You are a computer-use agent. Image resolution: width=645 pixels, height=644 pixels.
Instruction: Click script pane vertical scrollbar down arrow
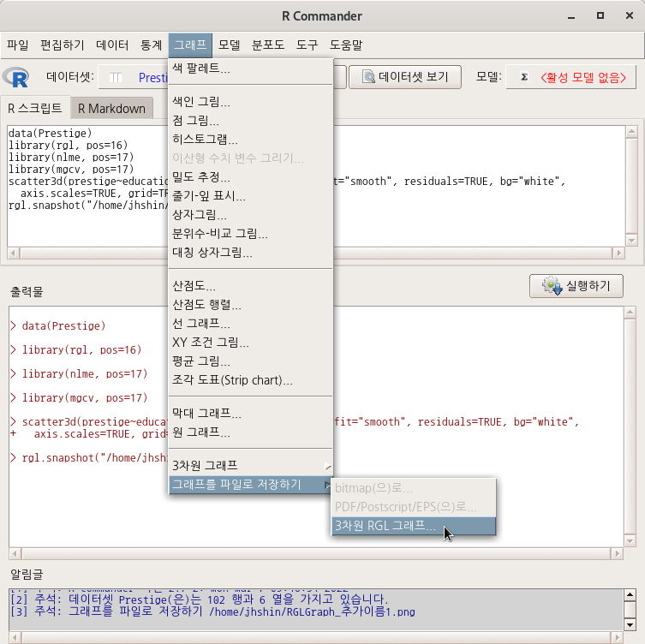coord(631,240)
